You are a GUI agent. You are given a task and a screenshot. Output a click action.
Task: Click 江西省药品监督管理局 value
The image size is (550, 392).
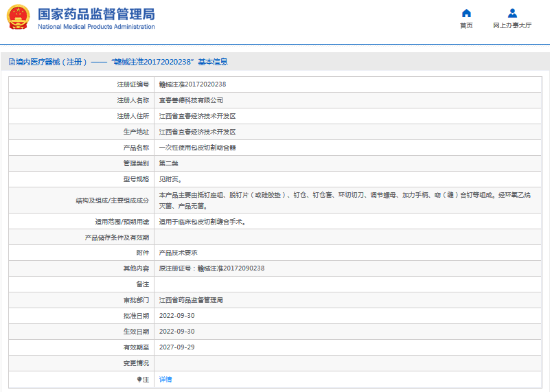click(191, 300)
